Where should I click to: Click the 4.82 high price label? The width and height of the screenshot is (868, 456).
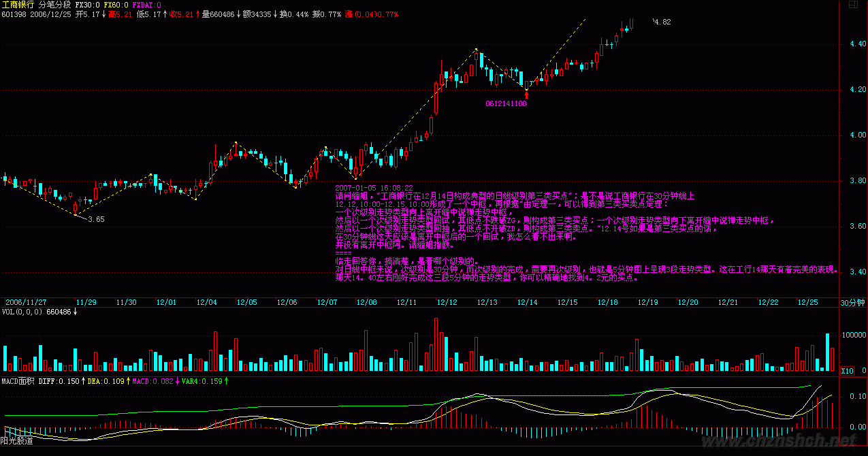[x=661, y=22]
